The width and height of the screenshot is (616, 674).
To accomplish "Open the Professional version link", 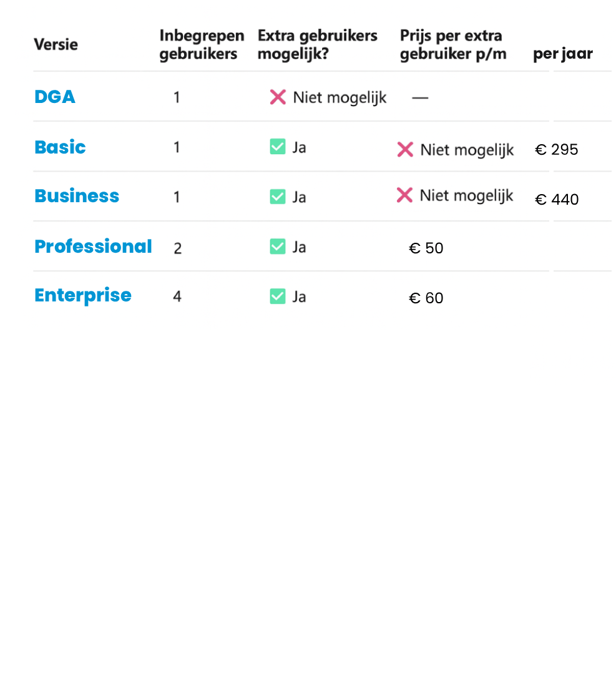I will click(93, 247).
